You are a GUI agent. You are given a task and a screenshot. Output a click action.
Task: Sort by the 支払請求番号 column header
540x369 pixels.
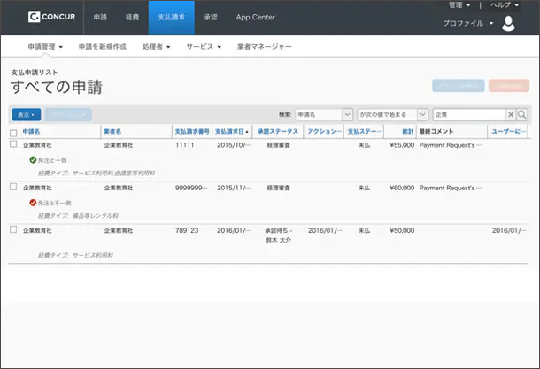coord(192,131)
